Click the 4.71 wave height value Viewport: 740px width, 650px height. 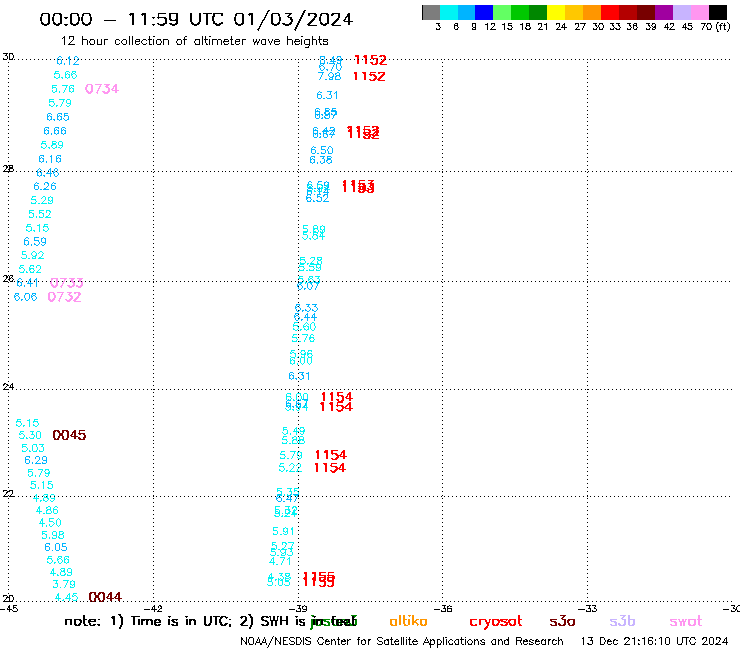pyautogui.click(x=280, y=561)
